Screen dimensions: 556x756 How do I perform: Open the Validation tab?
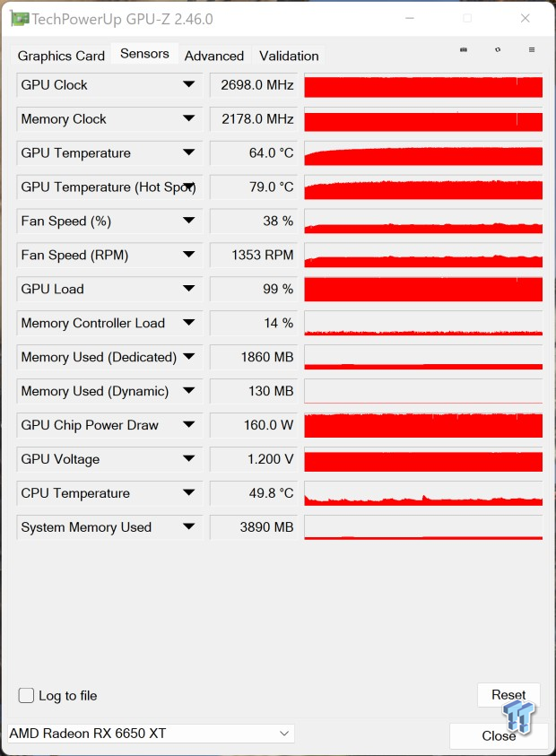[289, 56]
